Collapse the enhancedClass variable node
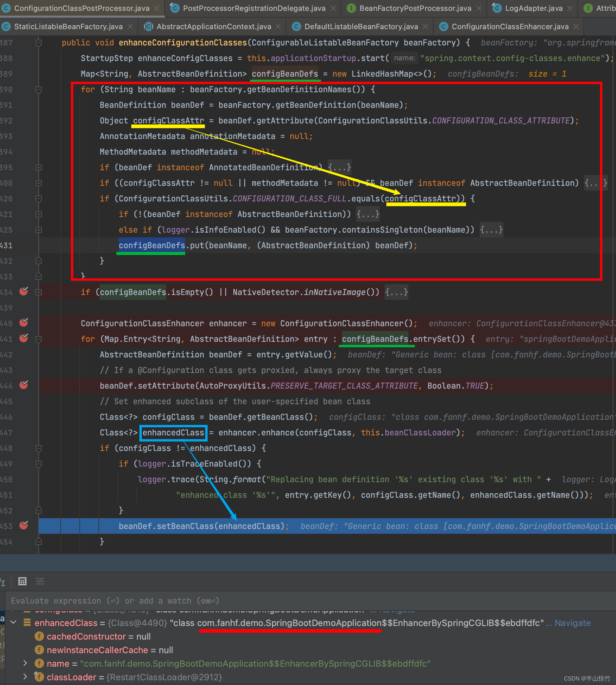This screenshot has height=685, width=616. pyautogui.click(x=14, y=622)
